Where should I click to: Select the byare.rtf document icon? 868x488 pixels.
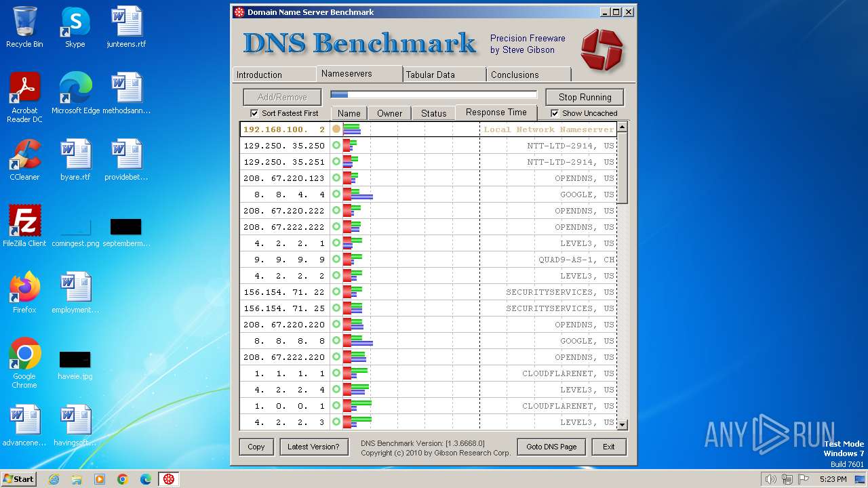pyautogui.click(x=75, y=160)
